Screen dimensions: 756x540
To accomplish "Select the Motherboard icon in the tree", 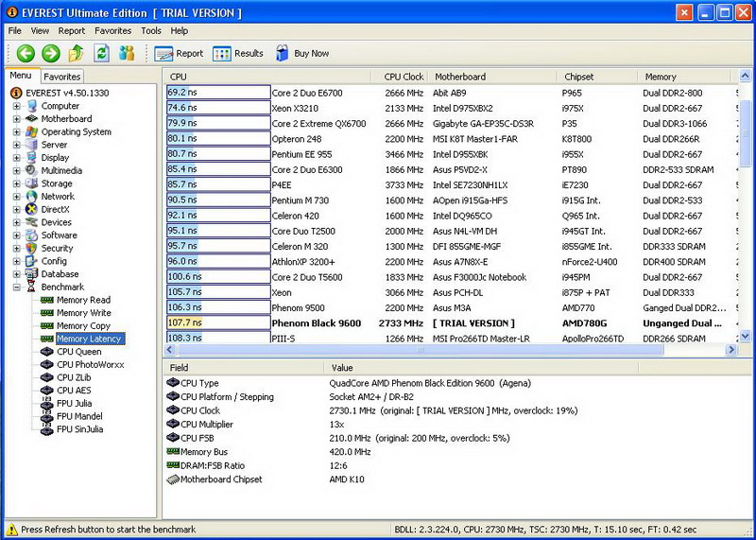I will (32, 119).
